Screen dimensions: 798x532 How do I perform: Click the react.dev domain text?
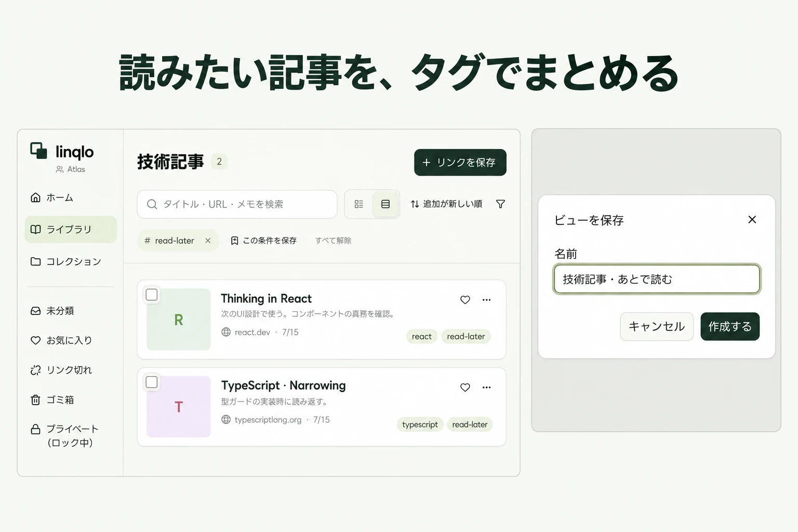(252, 332)
